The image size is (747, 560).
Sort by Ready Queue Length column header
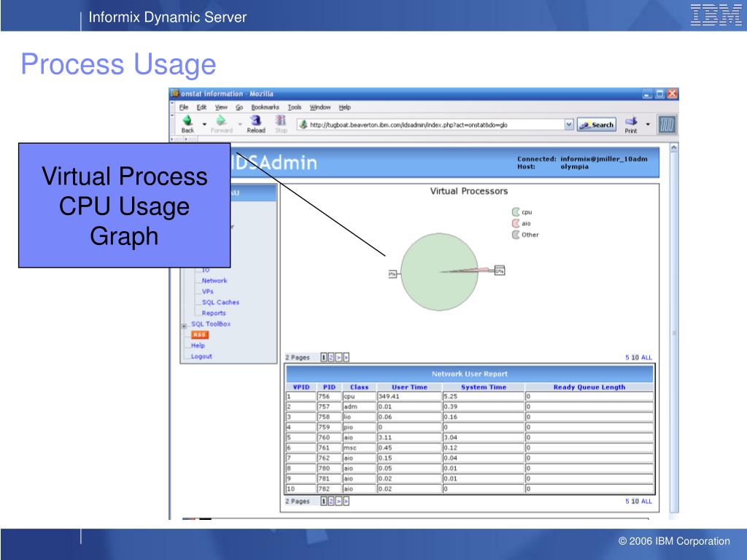click(x=589, y=387)
